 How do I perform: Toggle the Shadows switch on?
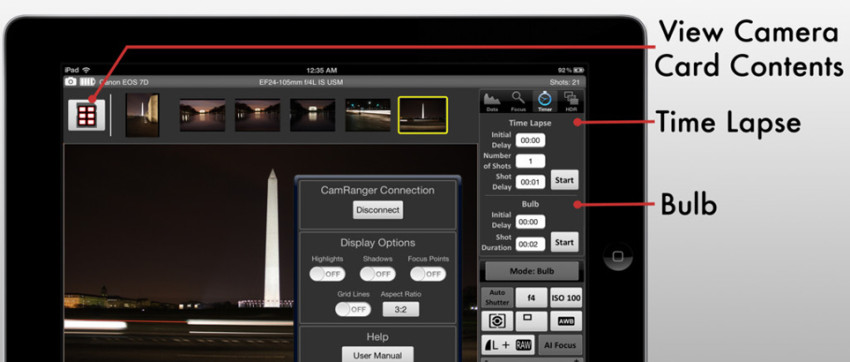point(377,274)
